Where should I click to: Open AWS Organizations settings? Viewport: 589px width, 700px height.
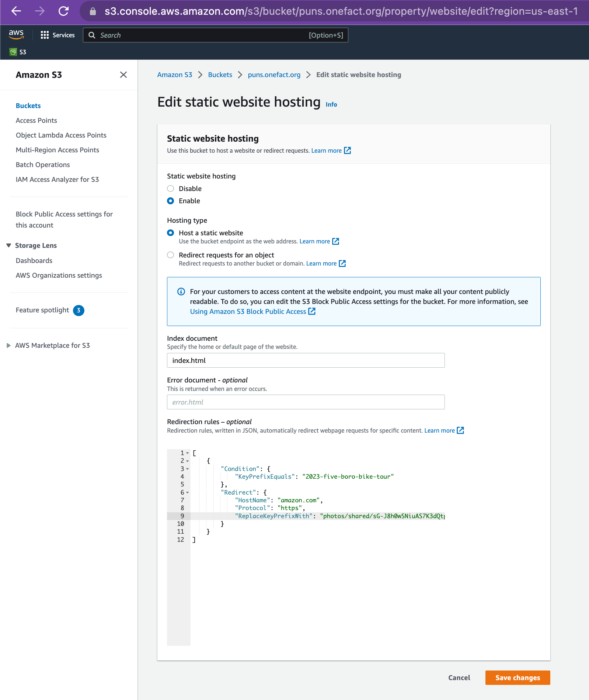59,276
